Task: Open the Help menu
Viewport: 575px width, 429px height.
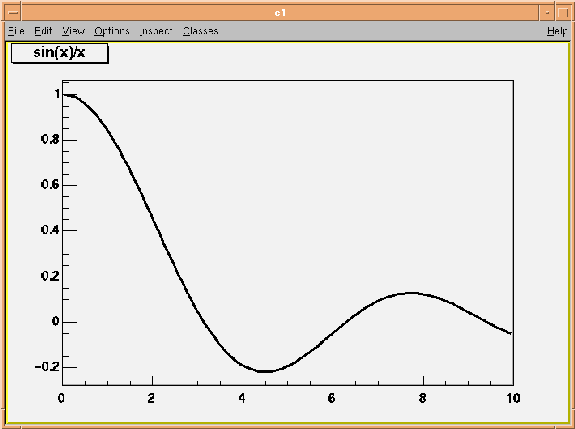Action: [557, 31]
